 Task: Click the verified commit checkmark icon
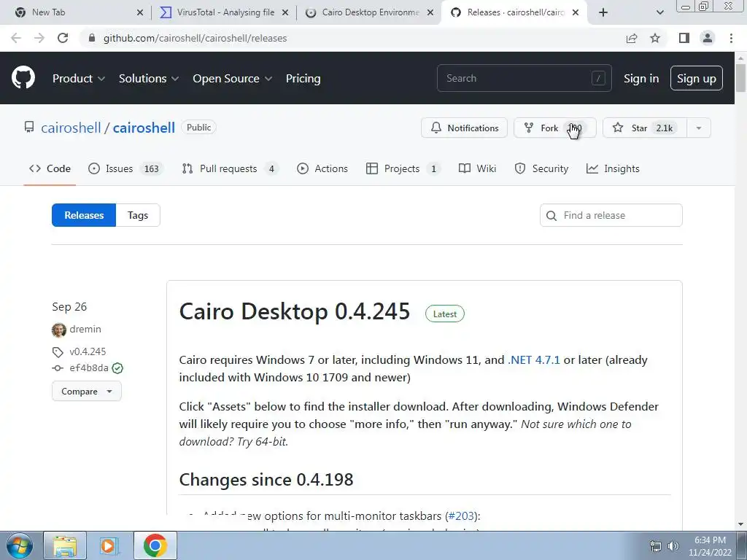coord(117,368)
